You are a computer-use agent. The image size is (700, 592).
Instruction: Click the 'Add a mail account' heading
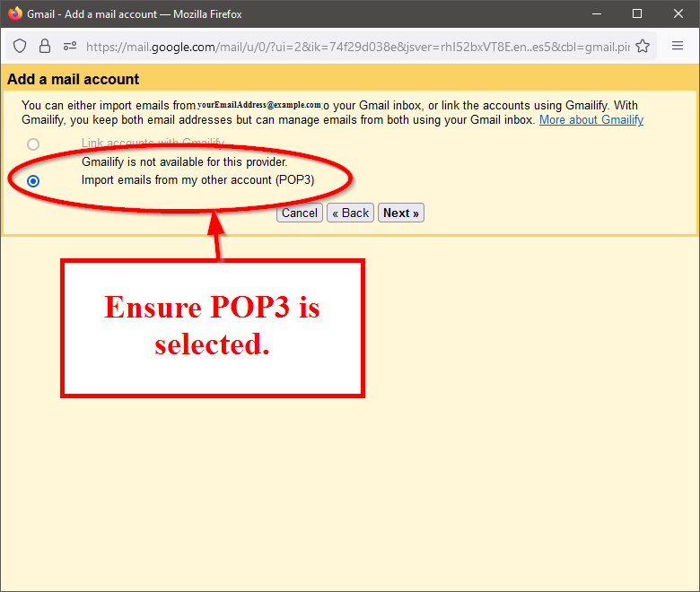74,79
